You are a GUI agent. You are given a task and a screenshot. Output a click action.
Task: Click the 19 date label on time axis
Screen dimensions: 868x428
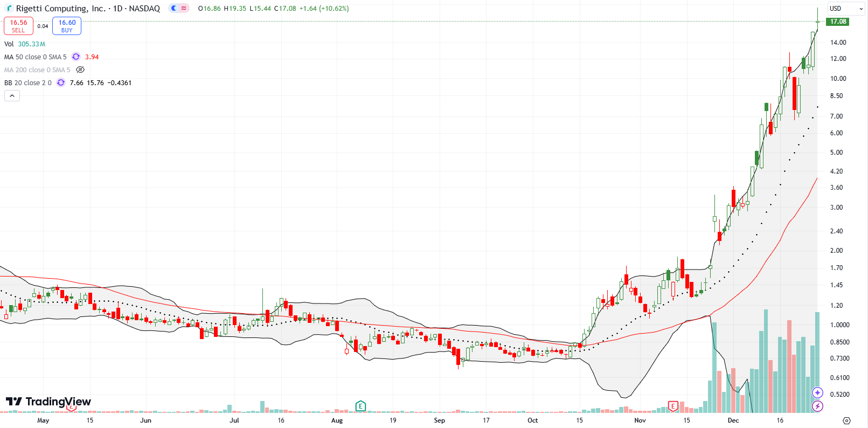coord(393,420)
